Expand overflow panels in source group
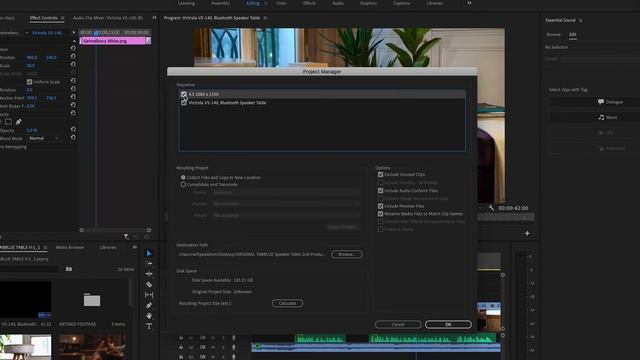This screenshot has height=360, width=640. [x=154, y=18]
